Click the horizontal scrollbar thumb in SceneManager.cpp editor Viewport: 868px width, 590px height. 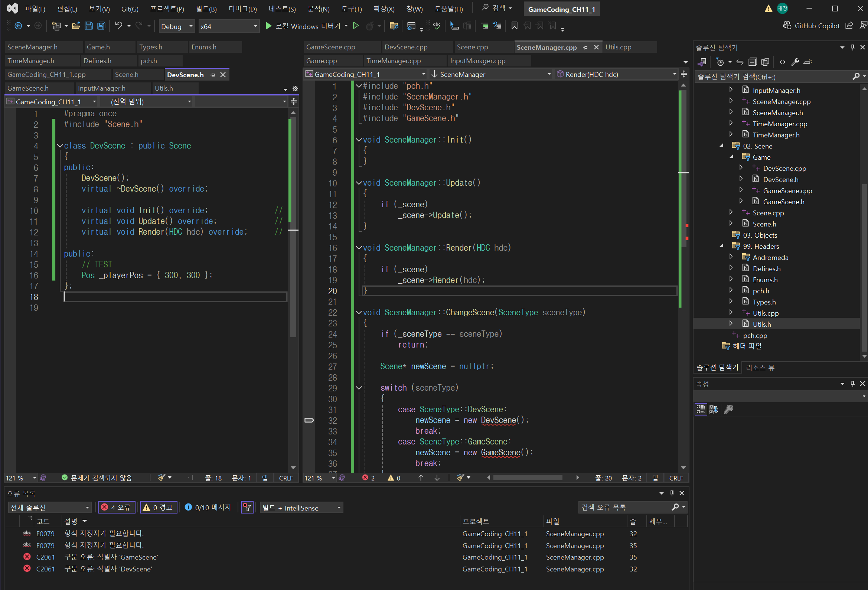528,478
